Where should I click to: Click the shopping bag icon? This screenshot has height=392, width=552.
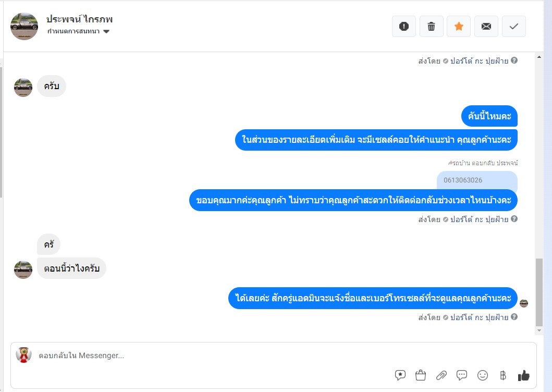tap(420, 375)
